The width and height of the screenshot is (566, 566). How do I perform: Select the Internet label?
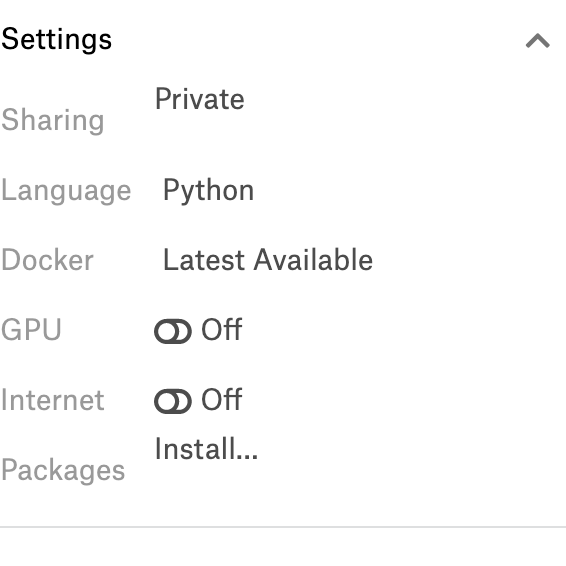pyautogui.click(x=53, y=400)
